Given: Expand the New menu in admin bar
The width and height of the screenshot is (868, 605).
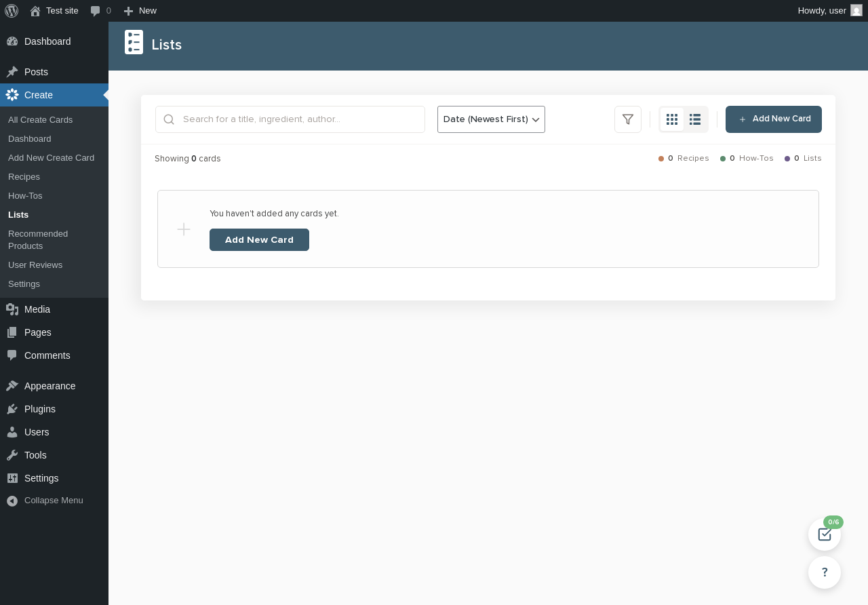Looking at the screenshot, I should coord(140,11).
